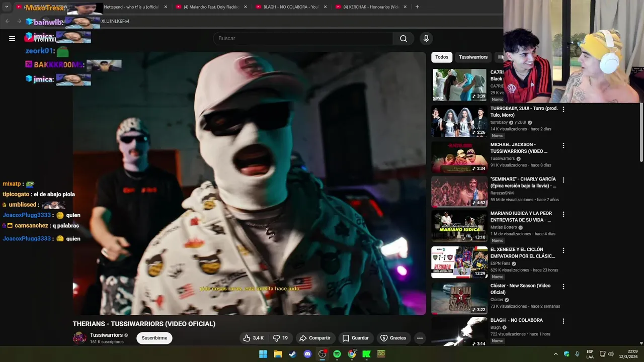Image resolution: width=644 pixels, height=362 pixels.
Task: Open options for TURROBABY, 2UU! video
Action: pyautogui.click(x=563, y=109)
